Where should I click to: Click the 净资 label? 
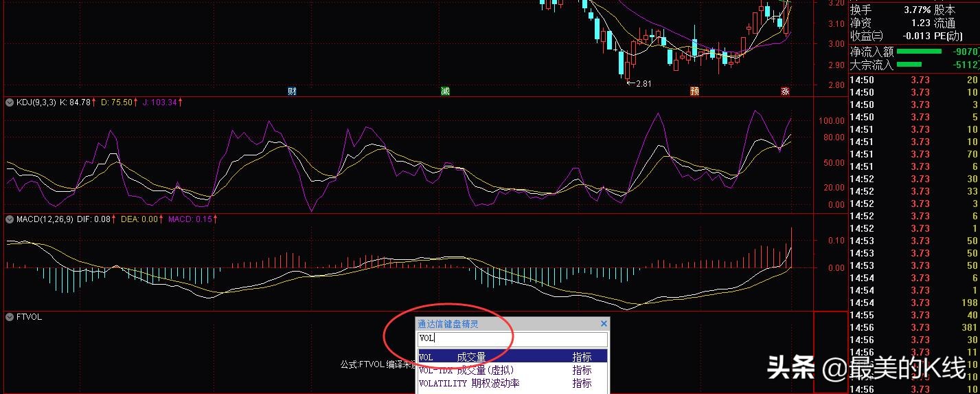tap(861, 23)
